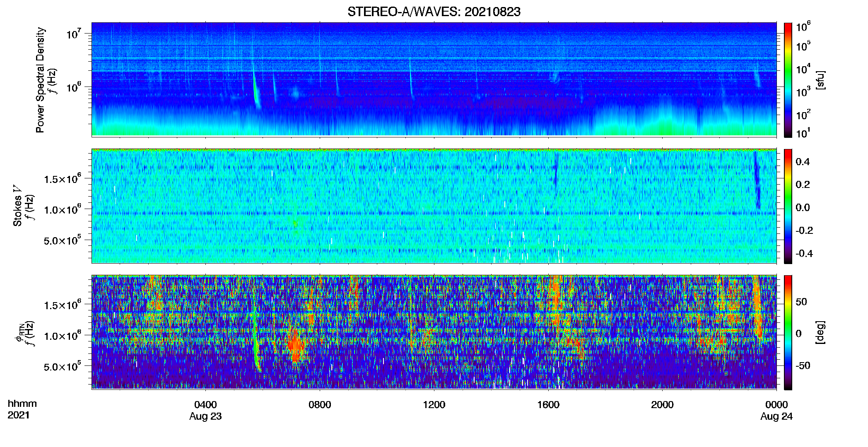Click the 10^4 value on the sfu color bar

[803, 69]
